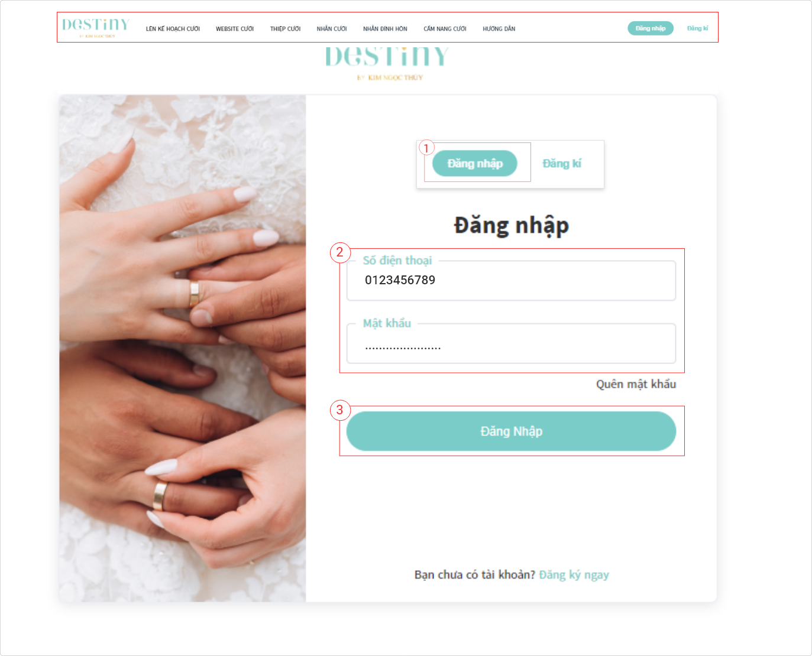Click the Đăng ký ngay link
Viewport: 812px width, 656px height.
pyautogui.click(x=574, y=575)
